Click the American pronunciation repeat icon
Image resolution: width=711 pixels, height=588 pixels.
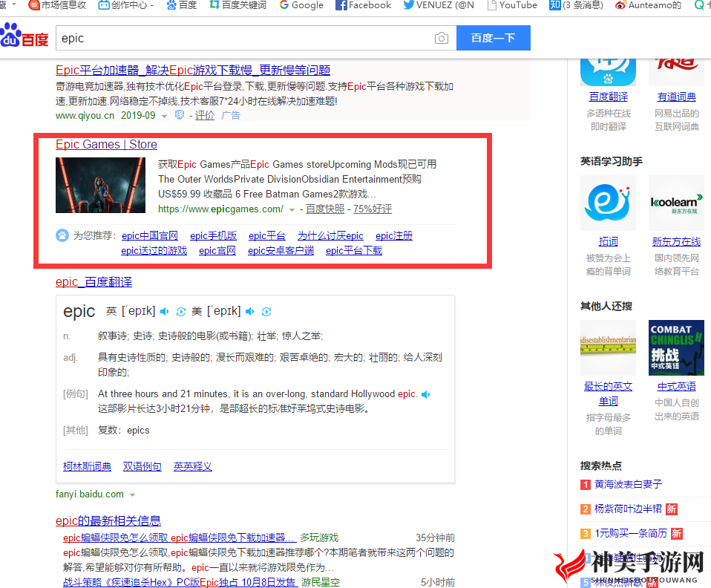tap(266, 311)
